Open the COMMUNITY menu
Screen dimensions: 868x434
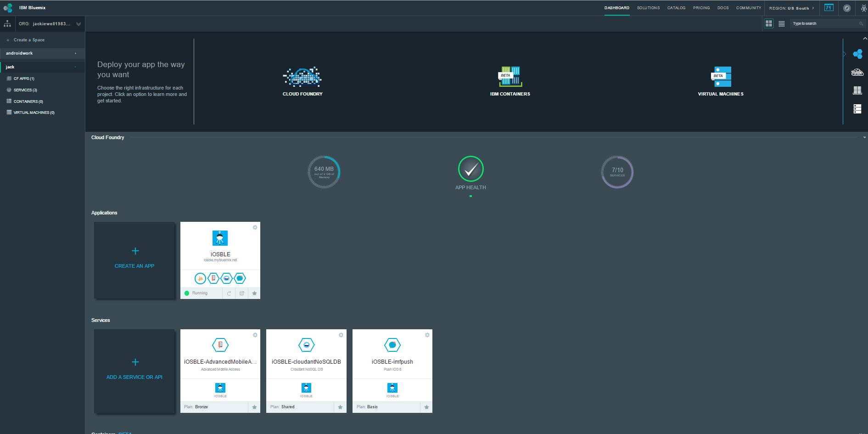749,8
